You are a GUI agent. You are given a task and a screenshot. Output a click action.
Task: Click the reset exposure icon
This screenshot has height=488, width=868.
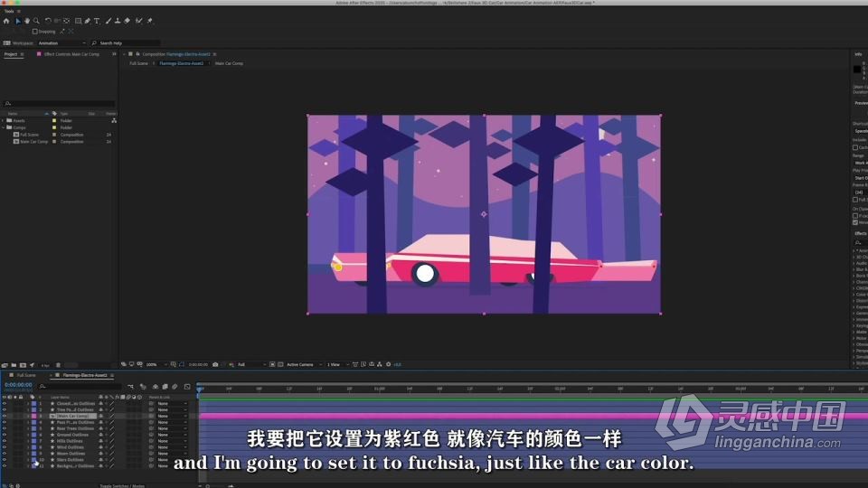[x=388, y=364]
